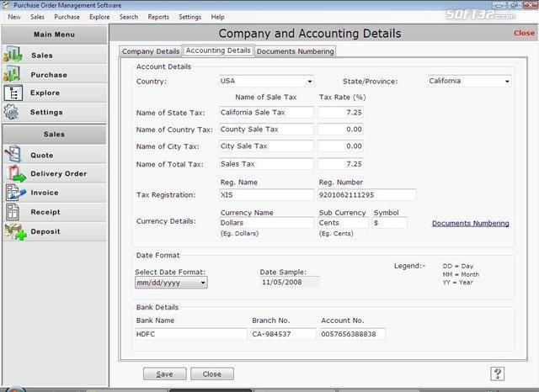539x392 pixels.
Task: Click the Explore tree icon
Action: tap(13, 93)
